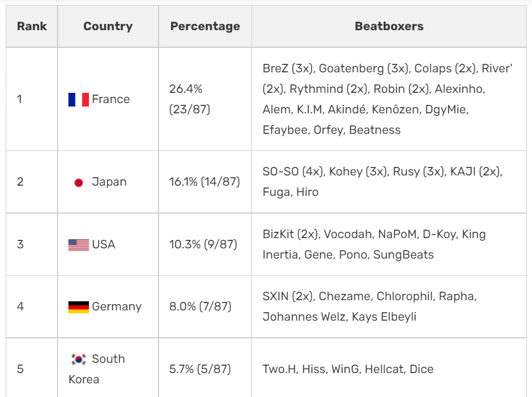This screenshot has width=532, height=397.
Task: Select the Country column header
Action: [x=108, y=26]
